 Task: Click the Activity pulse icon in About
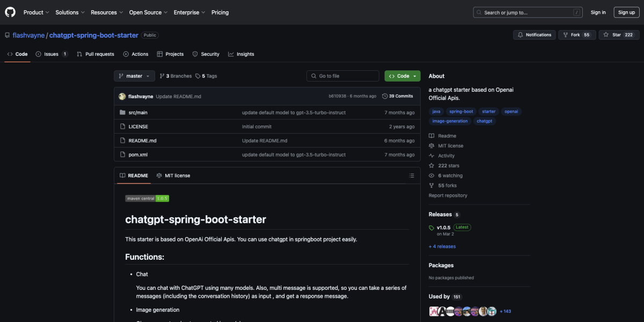click(430, 155)
